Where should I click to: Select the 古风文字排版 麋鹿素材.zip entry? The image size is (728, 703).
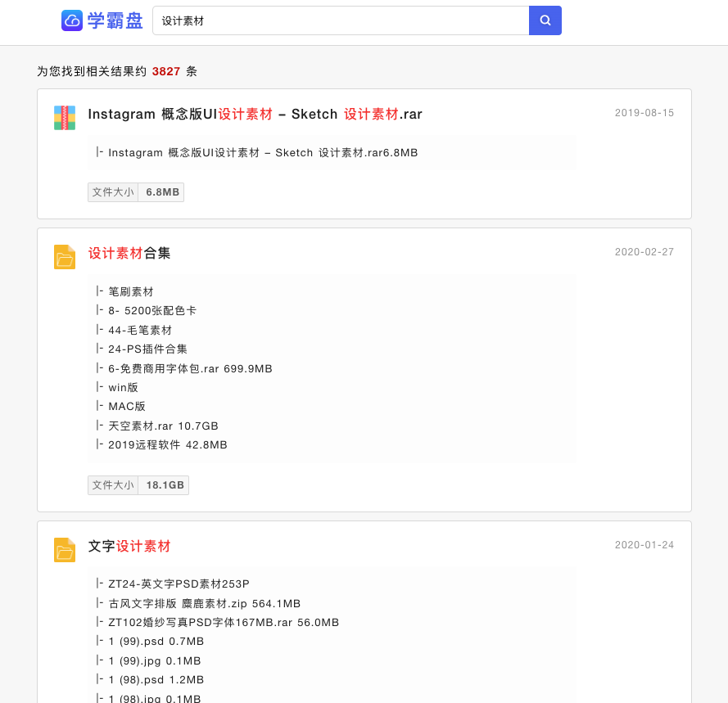(204, 603)
